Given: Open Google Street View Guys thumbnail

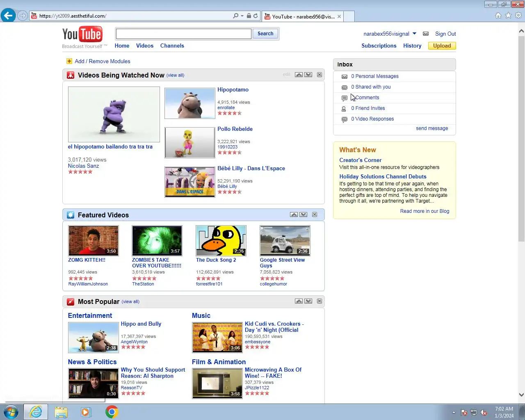Looking at the screenshot, I should click(285, 241).
